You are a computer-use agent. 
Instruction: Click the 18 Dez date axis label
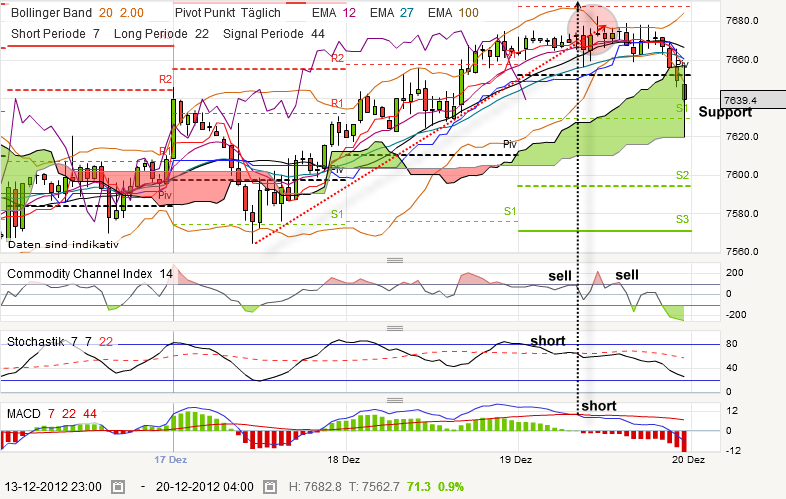343,459
